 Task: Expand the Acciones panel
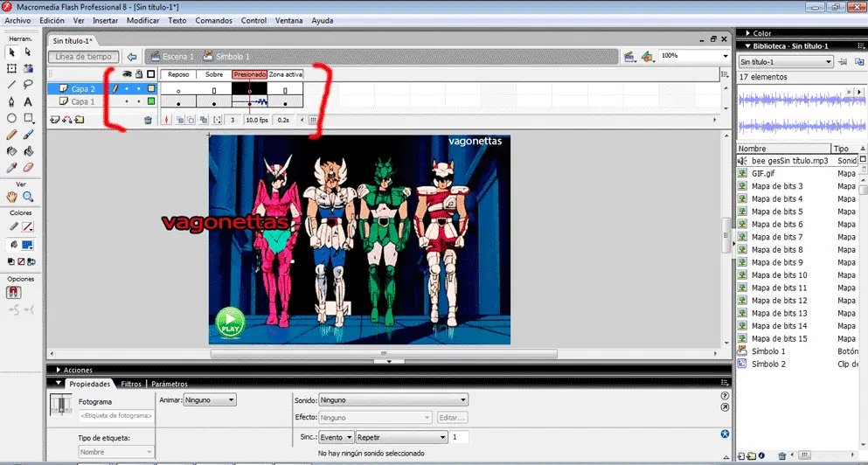tap(59, 370)
